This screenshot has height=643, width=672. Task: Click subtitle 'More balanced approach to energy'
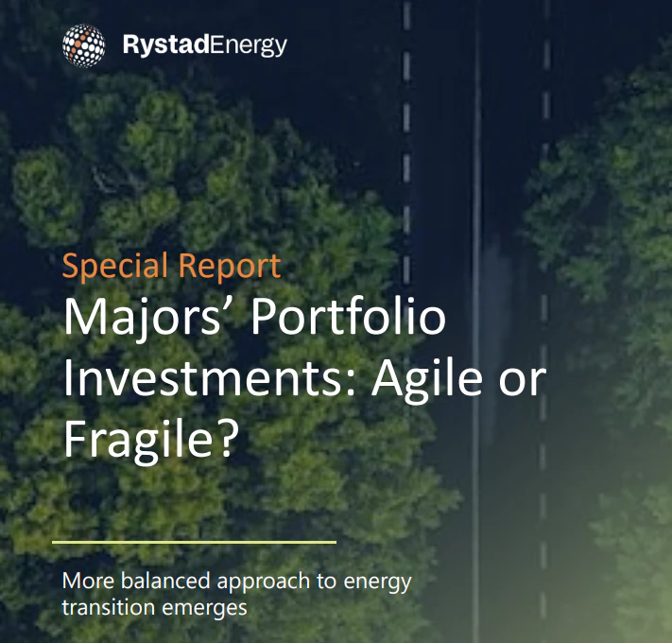tap(236, 582)
